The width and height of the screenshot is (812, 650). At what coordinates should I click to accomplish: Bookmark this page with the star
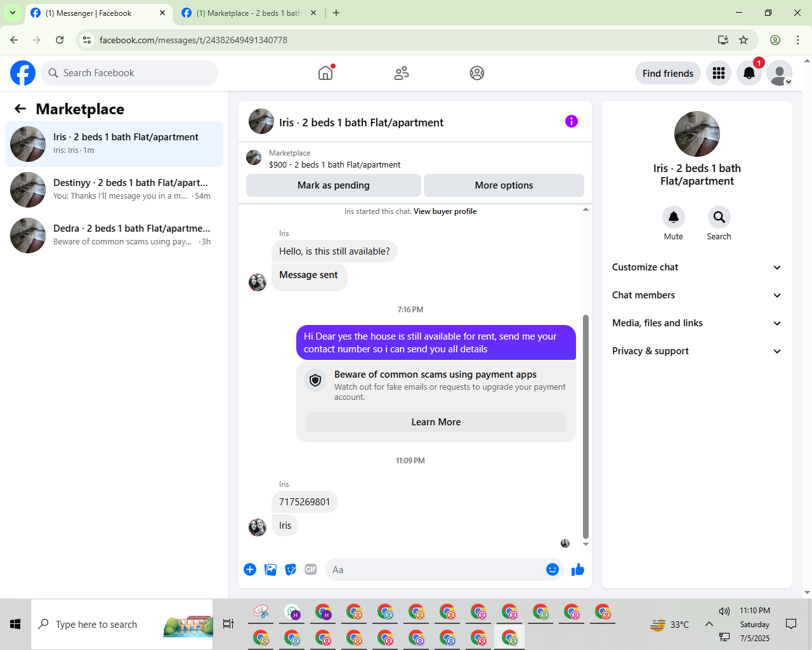743,40
